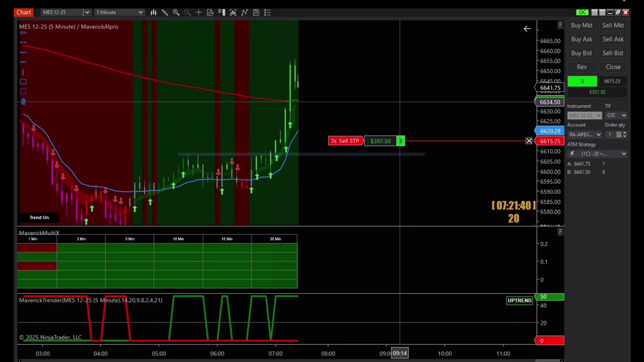Click the Trend On label
Screen dimensions: 644x362
(39, 217)
